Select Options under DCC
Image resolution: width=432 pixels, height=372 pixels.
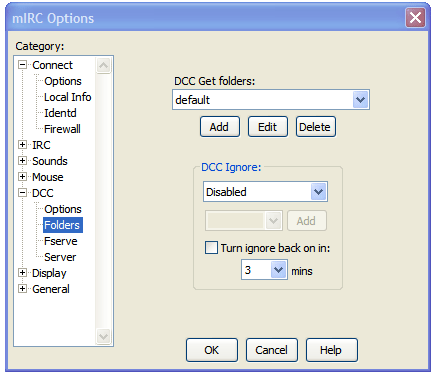[63, 209]
